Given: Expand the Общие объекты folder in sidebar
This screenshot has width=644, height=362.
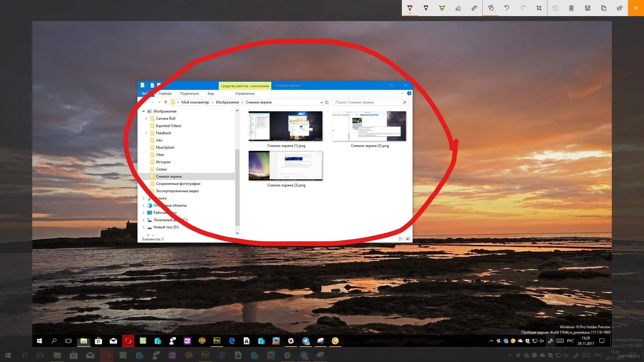Looking at the screenshot, I should point(144,205).
